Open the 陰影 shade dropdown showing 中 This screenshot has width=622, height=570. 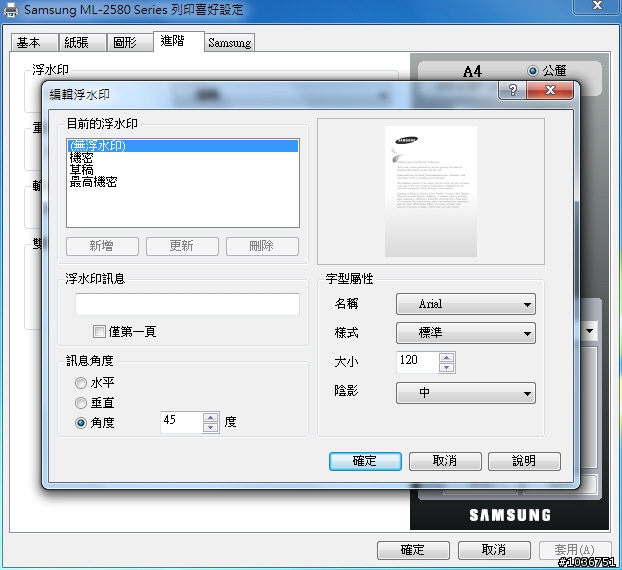[466, 393]
